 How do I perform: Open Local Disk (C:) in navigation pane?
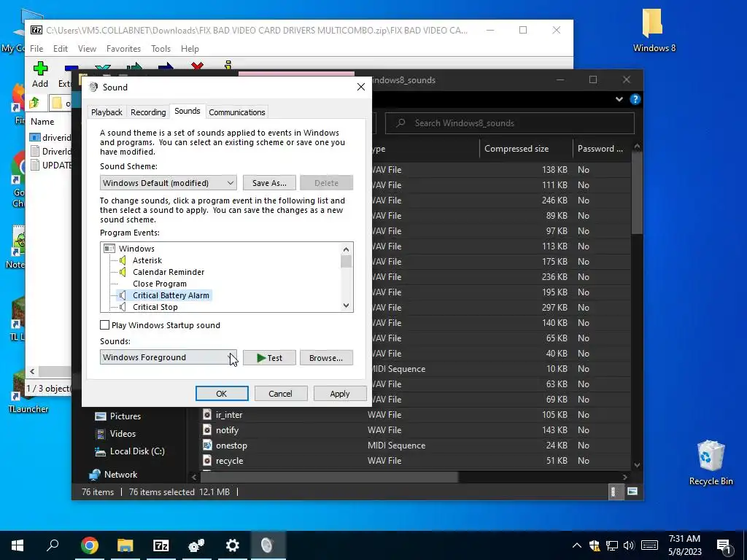pos(136,451)
